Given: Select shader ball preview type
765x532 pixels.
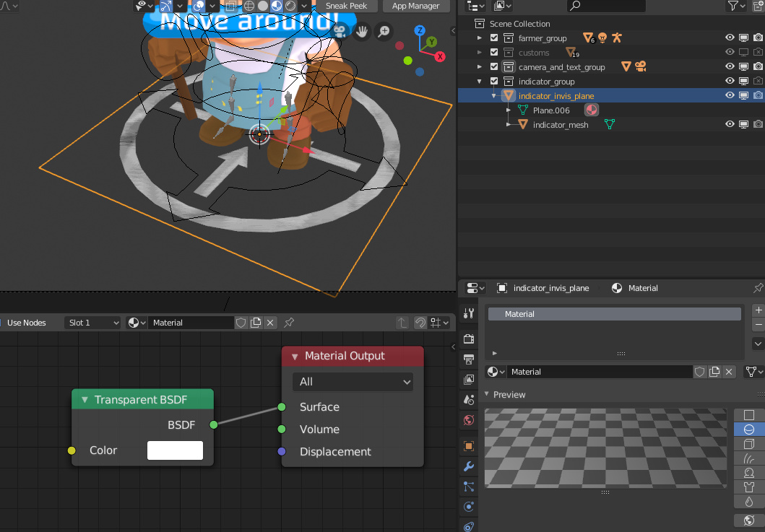Looking at the screenshot, I should pyautogui.click(x=749, y=473).
